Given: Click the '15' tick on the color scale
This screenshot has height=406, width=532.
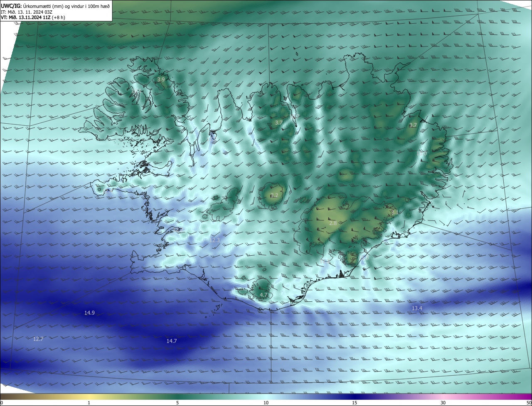Looking at the screenshot, I should click(355, 403).
